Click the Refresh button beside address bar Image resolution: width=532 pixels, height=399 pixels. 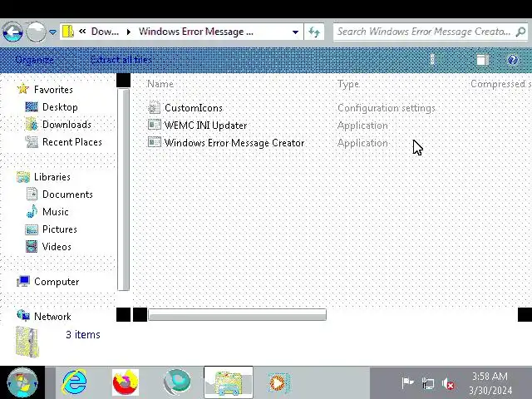click(314, 32)
